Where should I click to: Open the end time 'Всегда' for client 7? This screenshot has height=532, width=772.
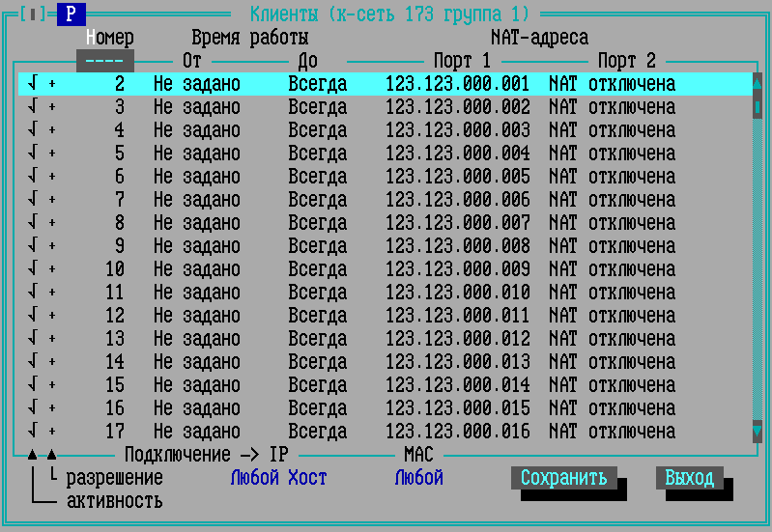pos(317,200)
